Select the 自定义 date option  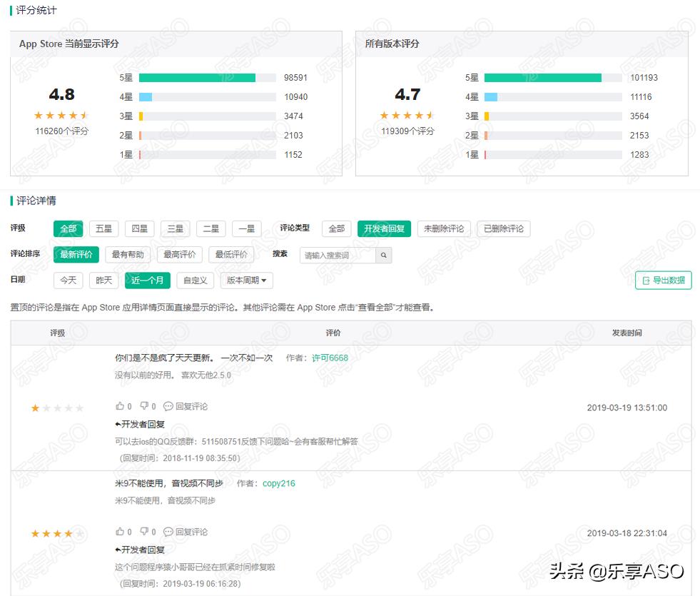(194, 280)
